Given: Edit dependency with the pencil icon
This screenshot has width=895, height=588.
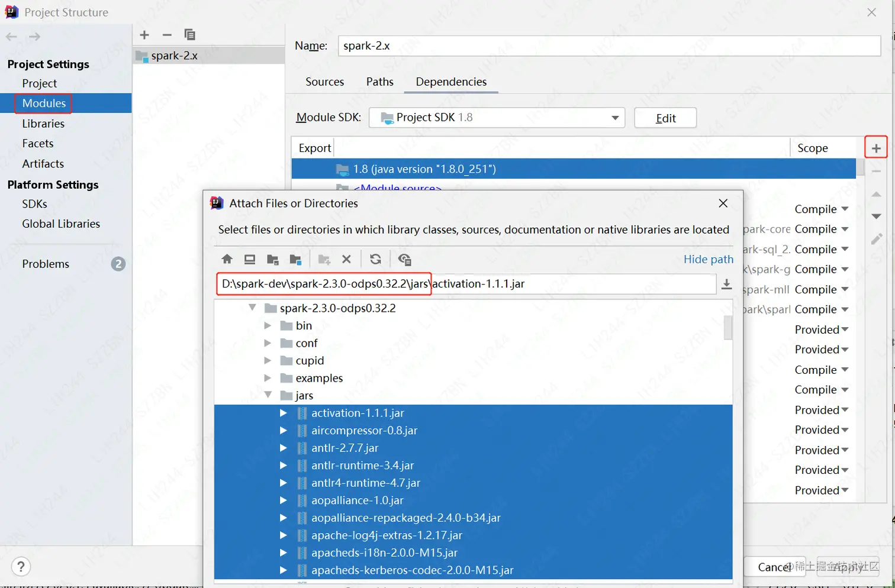Looking at the screenshot, I should (x=877, y=239).
